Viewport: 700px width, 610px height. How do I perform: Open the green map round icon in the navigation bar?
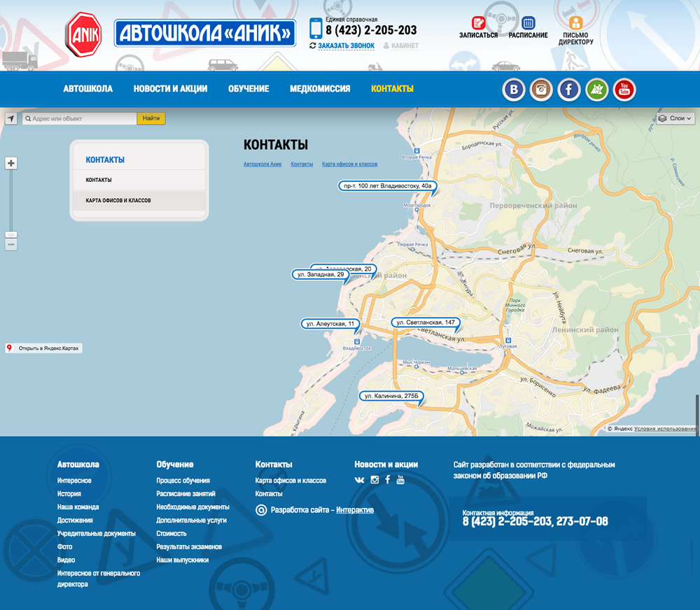596,90
